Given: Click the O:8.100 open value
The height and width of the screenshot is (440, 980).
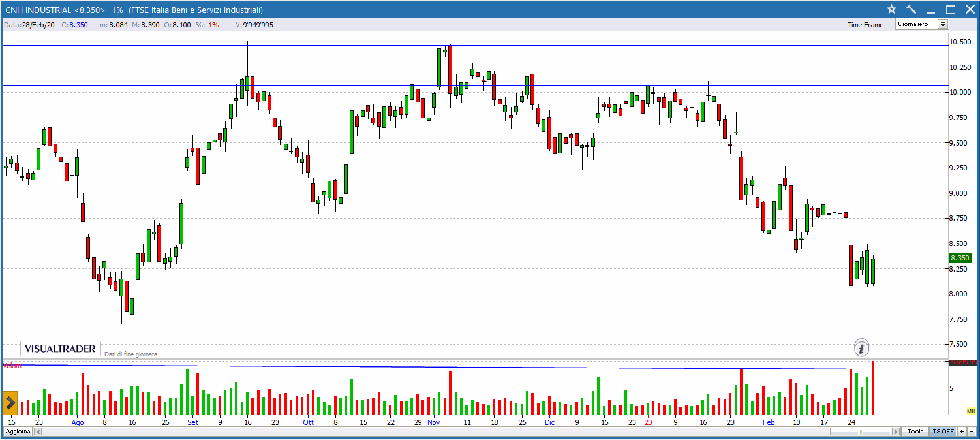Looking at the screenshot, I should pos(177,25).
